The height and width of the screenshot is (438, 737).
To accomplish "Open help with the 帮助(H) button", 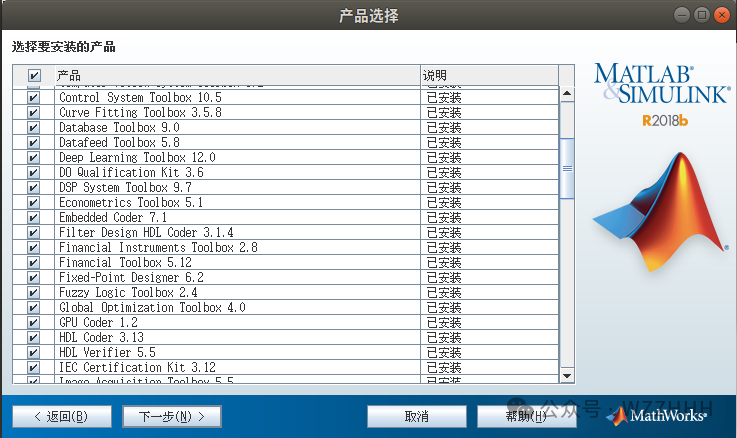I will point(526,416).
